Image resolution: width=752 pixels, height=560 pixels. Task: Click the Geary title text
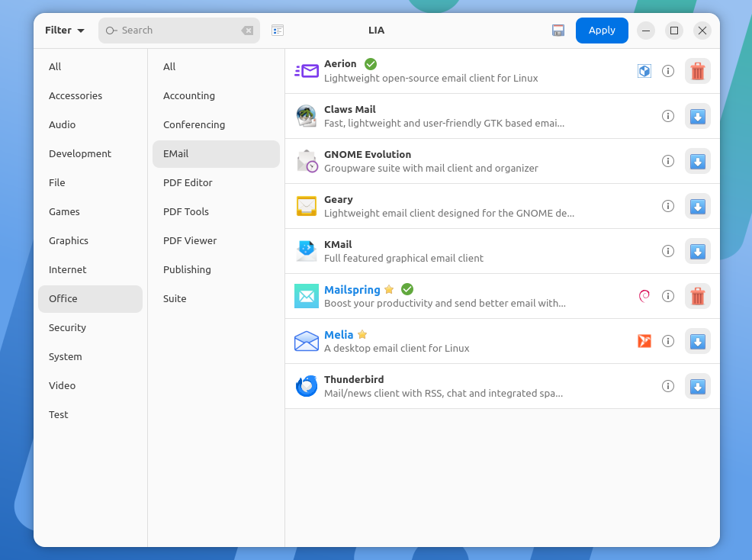tap(338, 200)
